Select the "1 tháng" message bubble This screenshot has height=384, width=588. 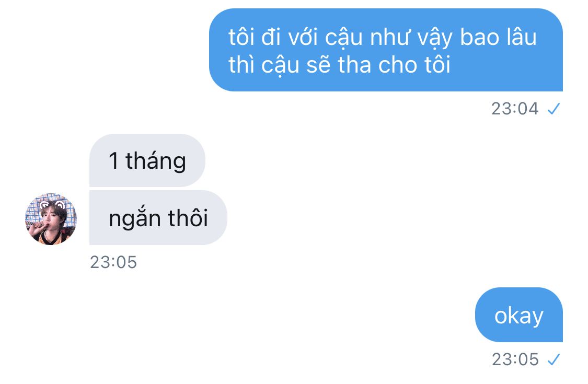[147, 160]
